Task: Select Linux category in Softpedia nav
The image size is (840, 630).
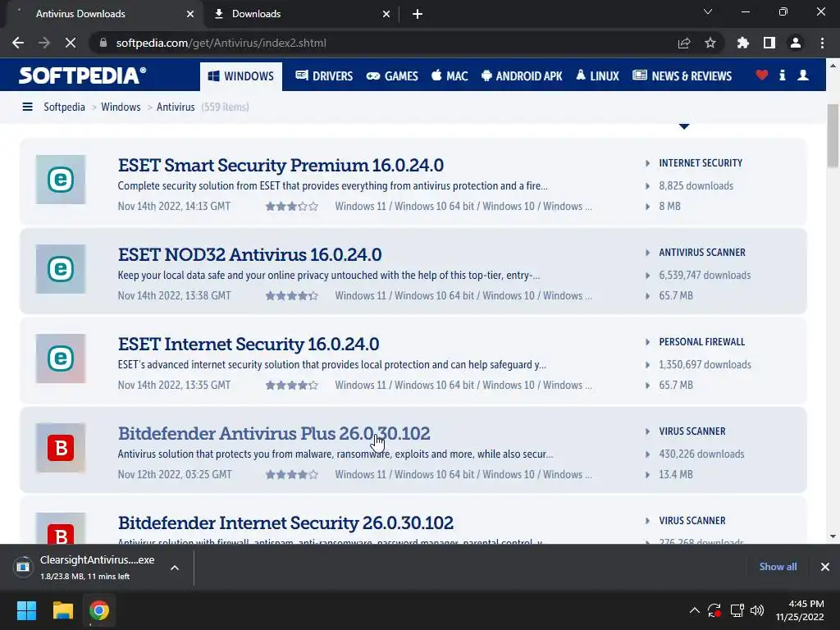Action: pyautogui.click(x=597, y=76)
